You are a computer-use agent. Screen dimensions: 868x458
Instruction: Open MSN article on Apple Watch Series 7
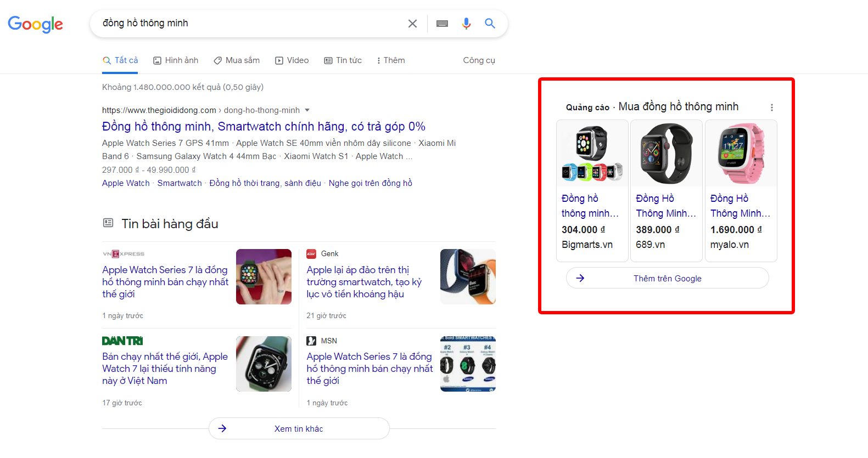pos(369,369)
